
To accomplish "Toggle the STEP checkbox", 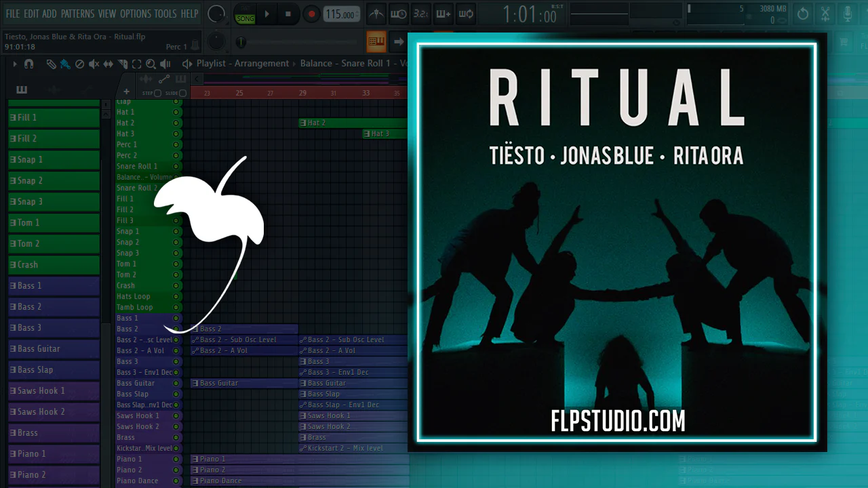I will coord(157,93).
